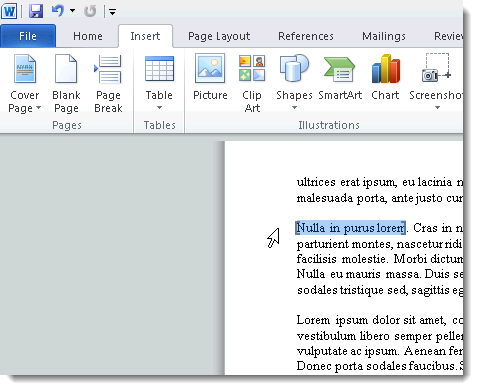Click the Shapes icon
This screenshot has height=390, width=478.
(294, 69)
